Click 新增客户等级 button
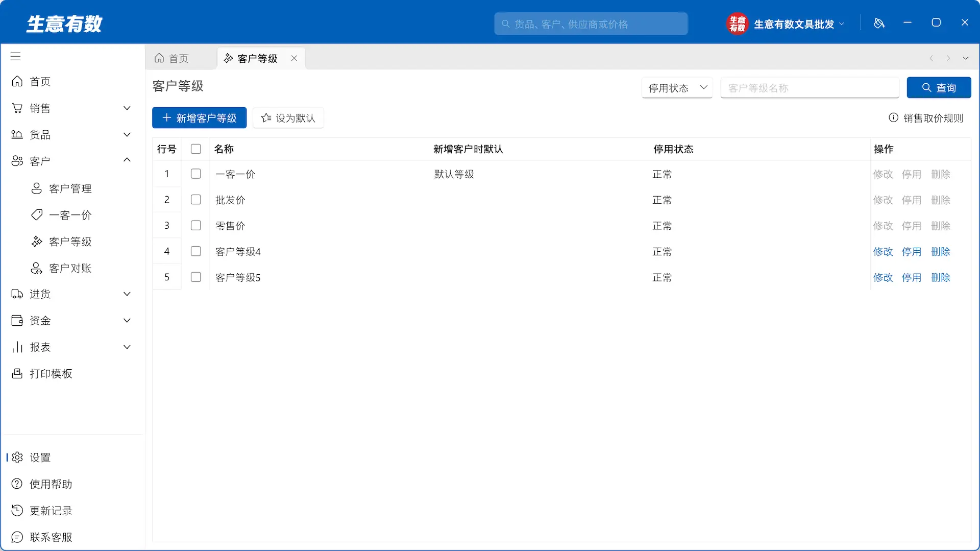The height and width of the screenshot is (551, 980). [x=199, y=118]
